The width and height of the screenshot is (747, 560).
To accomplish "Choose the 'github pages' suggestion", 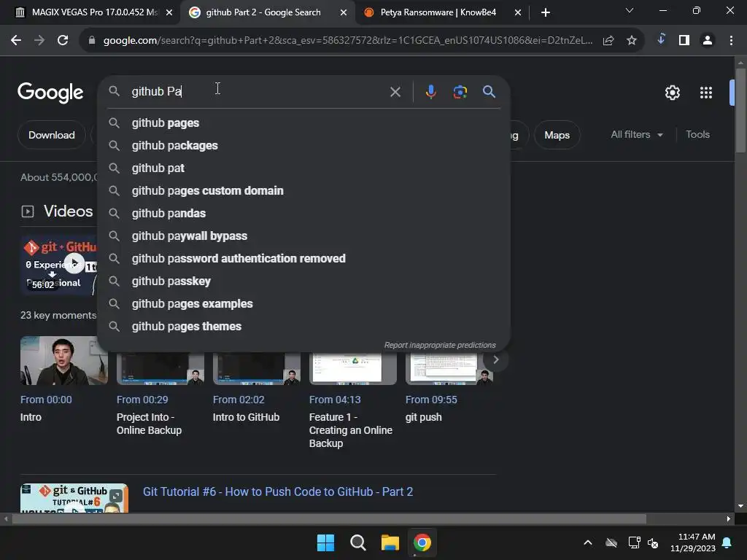I will (303, 122).
